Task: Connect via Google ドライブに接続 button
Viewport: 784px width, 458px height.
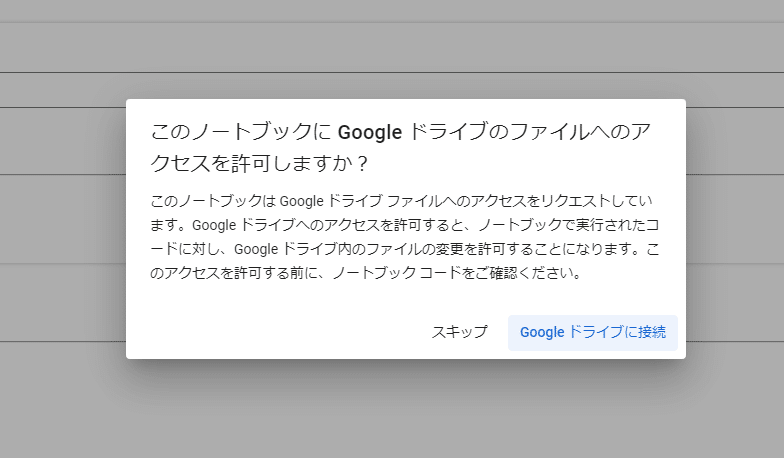Action: tap(592, 332)
